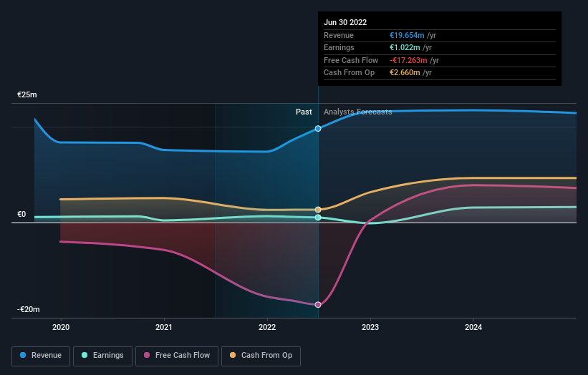Click the pink Free Cash Flow legend dot

[x=147, y=355]
